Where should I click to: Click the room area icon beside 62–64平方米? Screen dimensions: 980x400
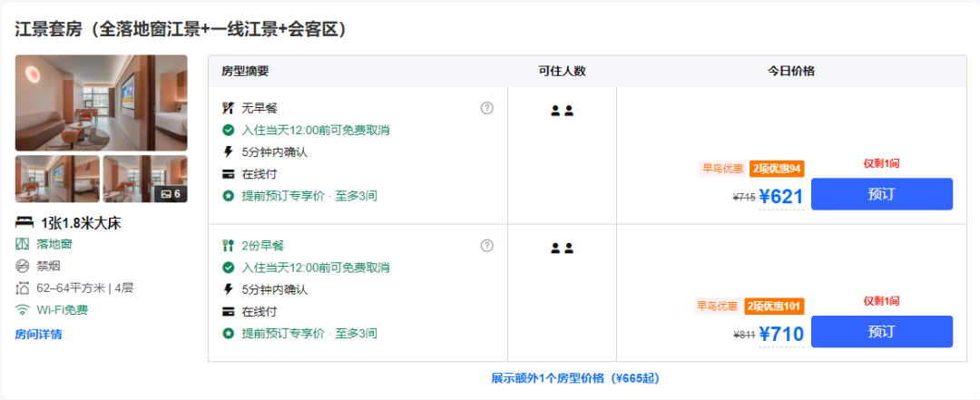[x=23, y=288]
